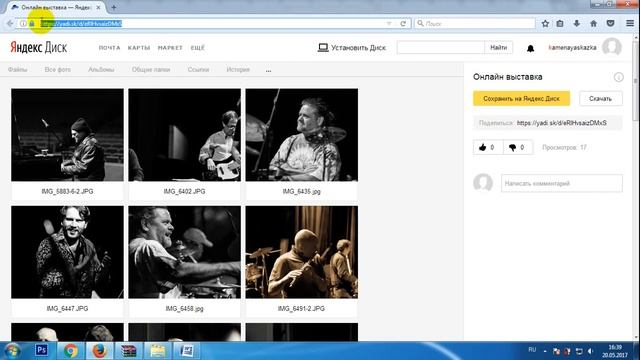Click Установить Диск link
The height and width of the screenshot is (360, 640).
click(351, 48)
